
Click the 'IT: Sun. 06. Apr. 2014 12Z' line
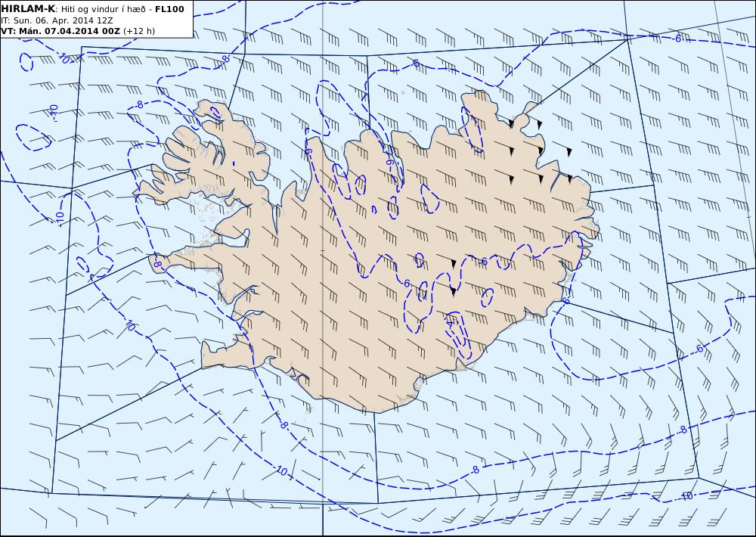pos(57,20)
